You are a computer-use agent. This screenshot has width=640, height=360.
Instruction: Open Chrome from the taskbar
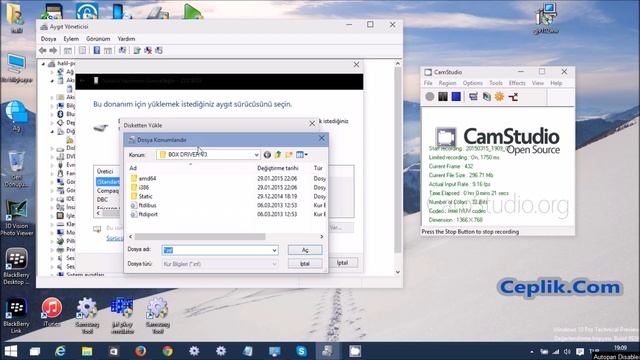[167, 351]
